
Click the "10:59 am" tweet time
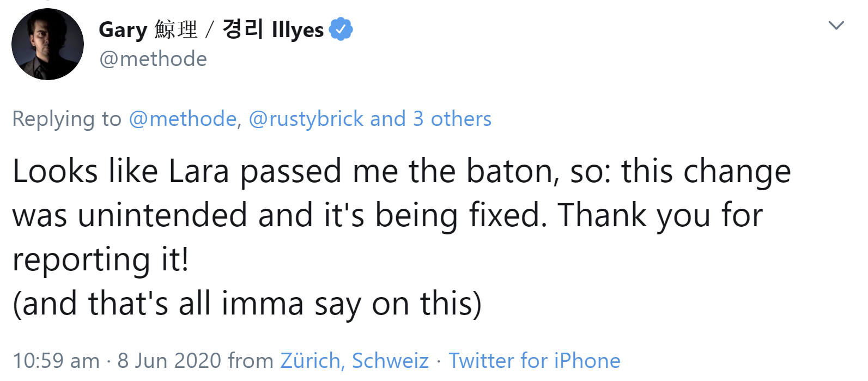click(56, 361)
